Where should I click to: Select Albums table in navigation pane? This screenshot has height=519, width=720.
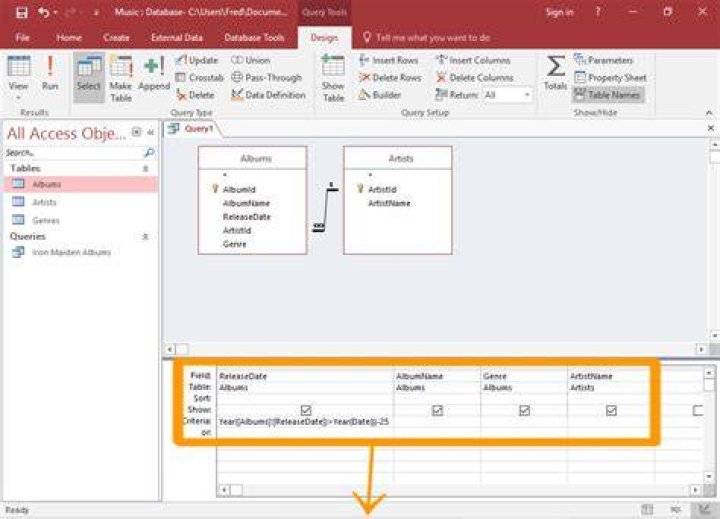(x=81, y=184)
